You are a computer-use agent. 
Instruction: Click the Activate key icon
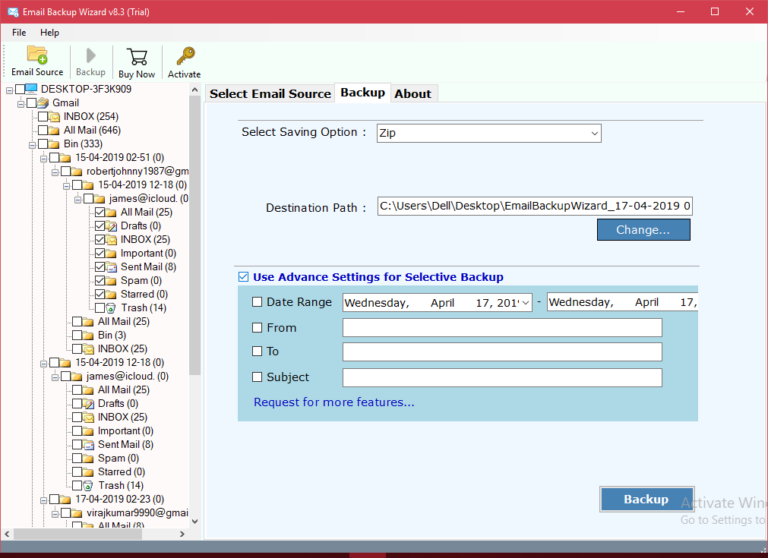[x=184, y=56]
